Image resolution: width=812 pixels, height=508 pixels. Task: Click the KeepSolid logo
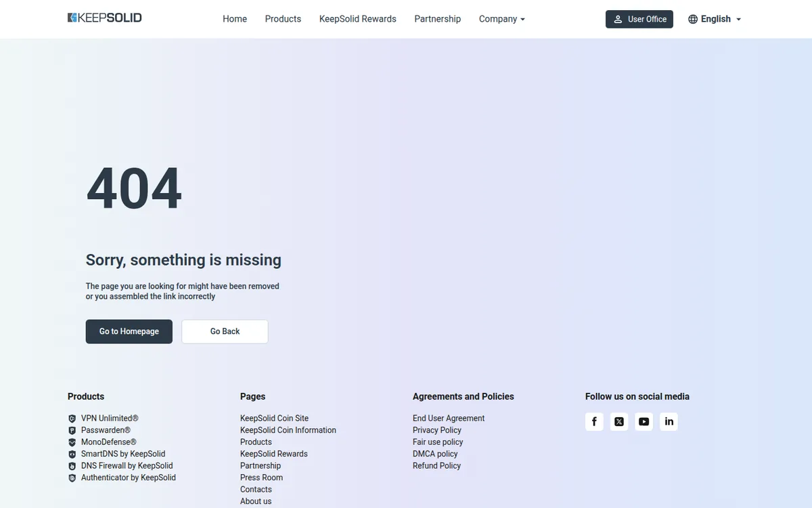[105, 18]
